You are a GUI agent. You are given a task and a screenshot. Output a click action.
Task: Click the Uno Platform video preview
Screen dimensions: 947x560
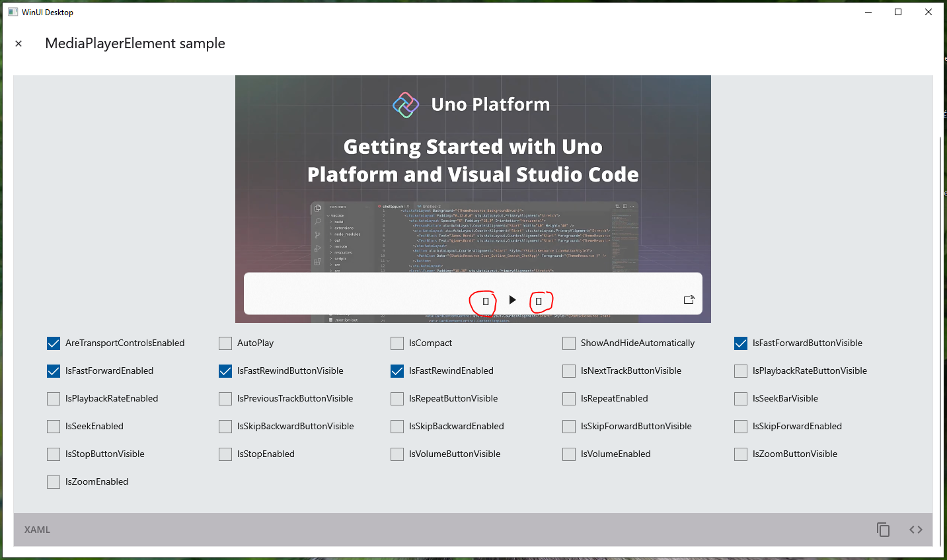[473, 172]
